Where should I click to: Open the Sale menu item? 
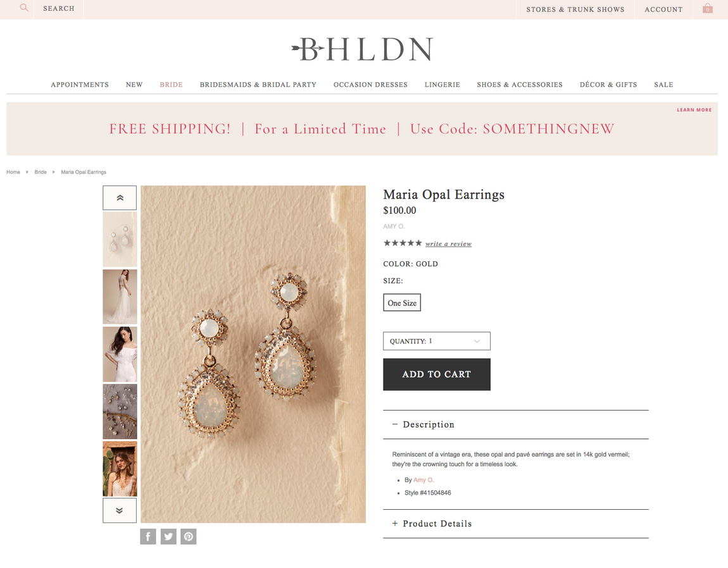[663, 85]
